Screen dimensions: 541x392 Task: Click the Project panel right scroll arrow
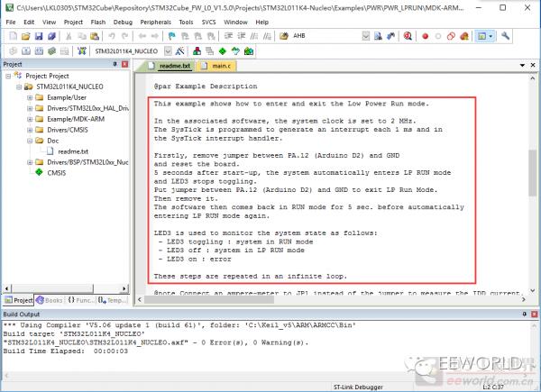(124, 288)
